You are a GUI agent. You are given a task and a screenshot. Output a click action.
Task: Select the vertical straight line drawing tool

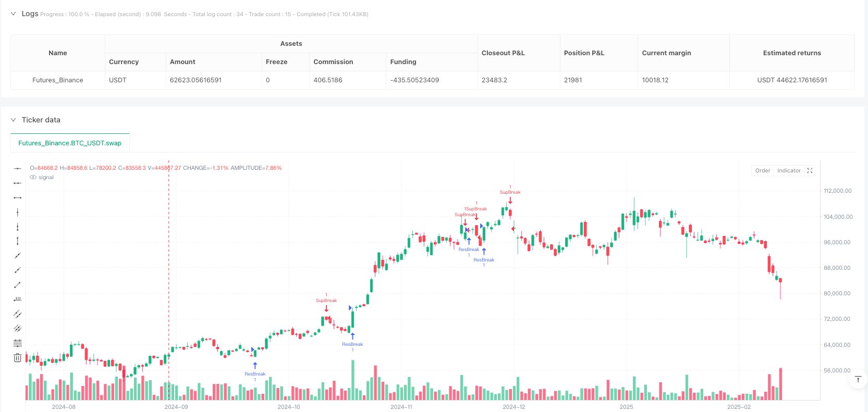(x=17, y=212)
